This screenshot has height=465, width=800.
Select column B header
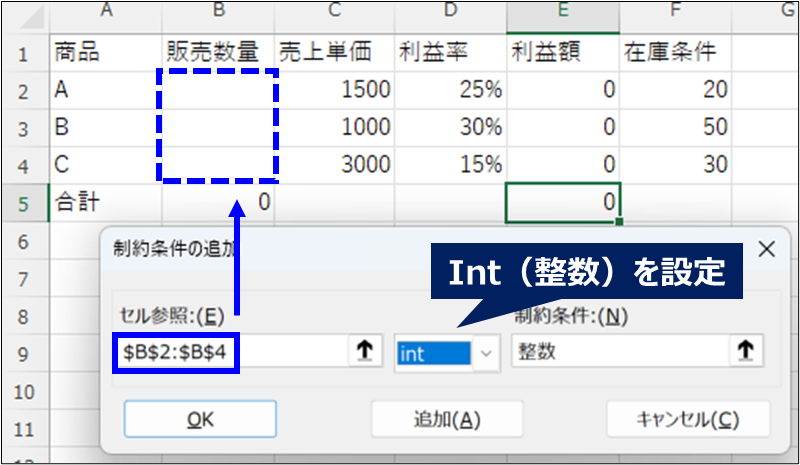(x=218, y=12)
